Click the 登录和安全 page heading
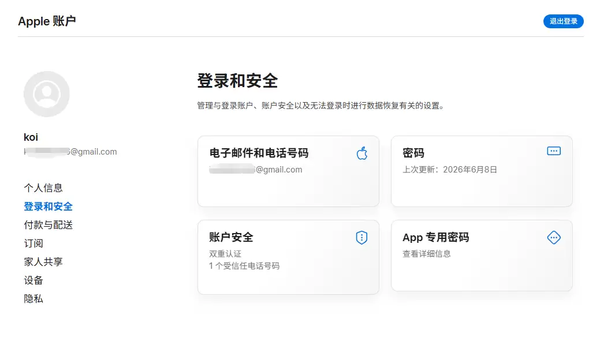The height and width of the screenshot is (364, 600). 237,81
